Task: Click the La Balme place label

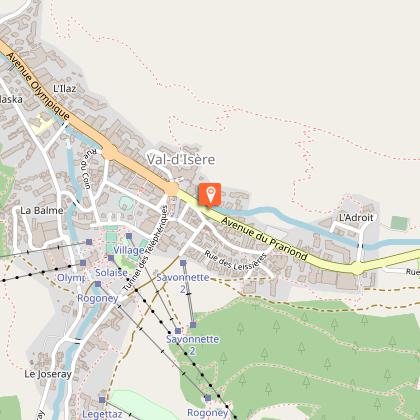Action: tap(42, 211)
